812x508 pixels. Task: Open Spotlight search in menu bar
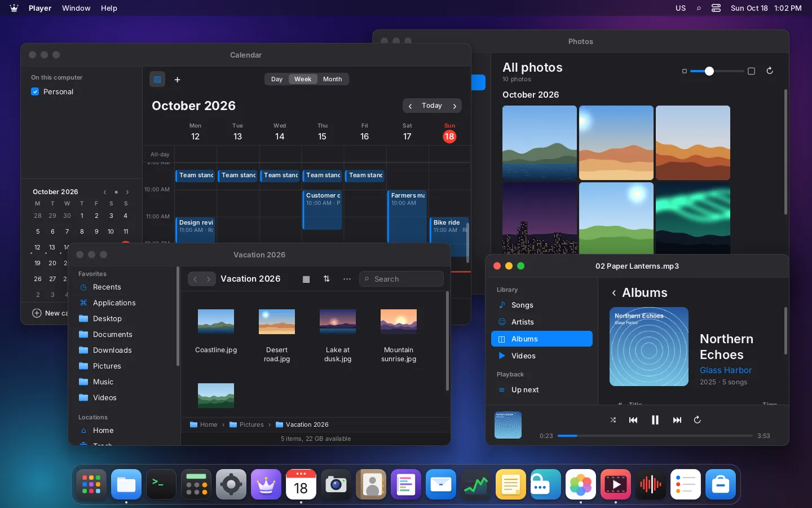699,8
